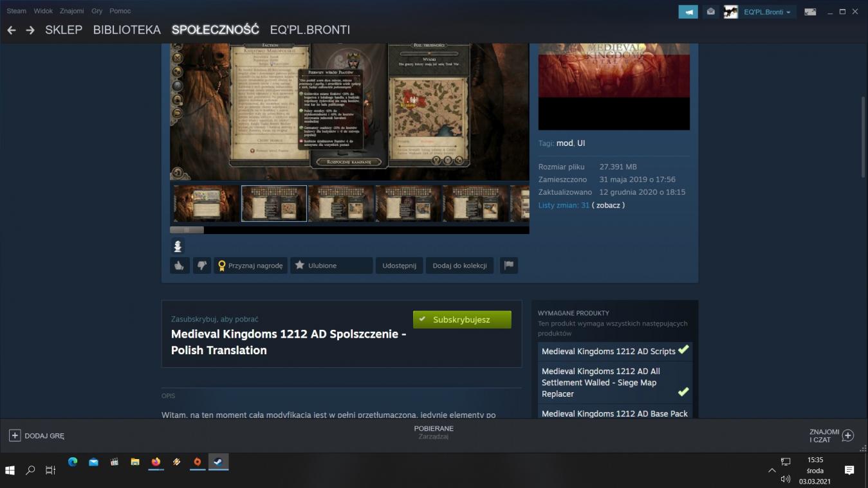Image resolution: width=868 pixels, height=488 pixels.
Task: Click the report flag icon
Action: coord(509,266)
